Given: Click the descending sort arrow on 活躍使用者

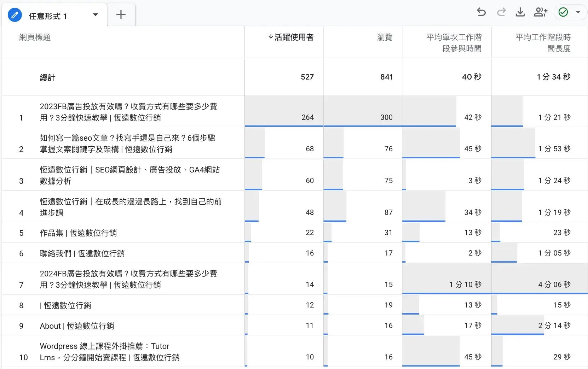Looking at the screenshot, I should (x=270, y=37).
